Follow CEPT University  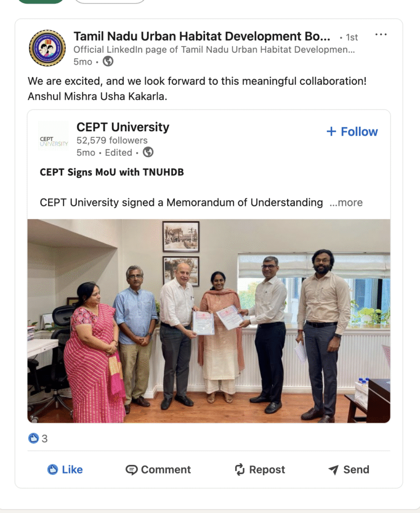click(352, 132)
